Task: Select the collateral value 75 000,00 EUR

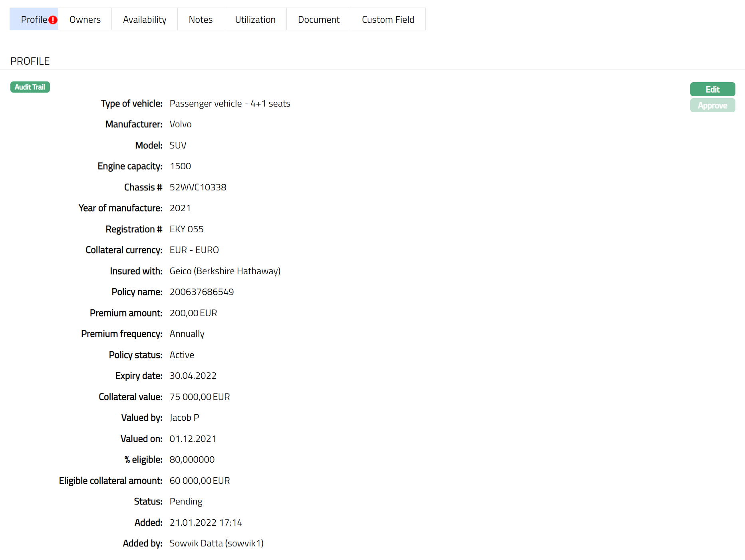Action: pos(199,397)
